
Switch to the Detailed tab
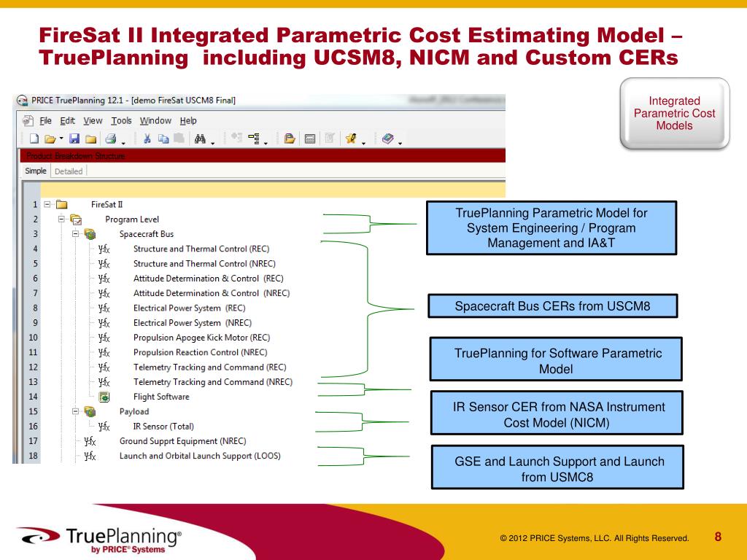click(69, 171)
